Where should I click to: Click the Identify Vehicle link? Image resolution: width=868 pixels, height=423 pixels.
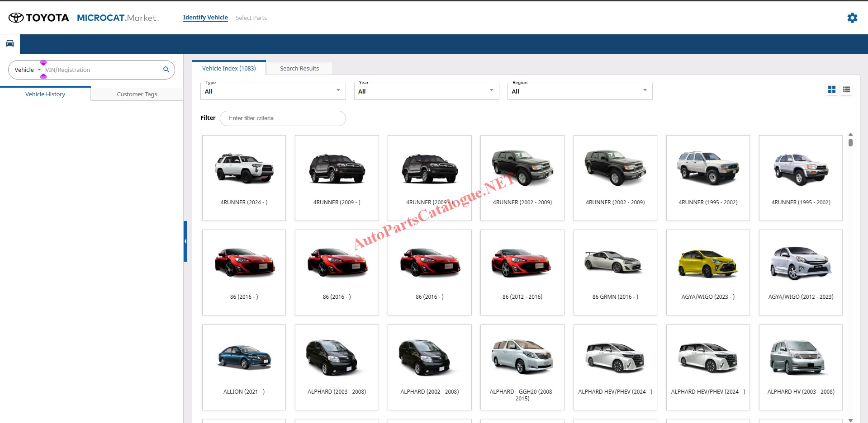coord(205,18)
